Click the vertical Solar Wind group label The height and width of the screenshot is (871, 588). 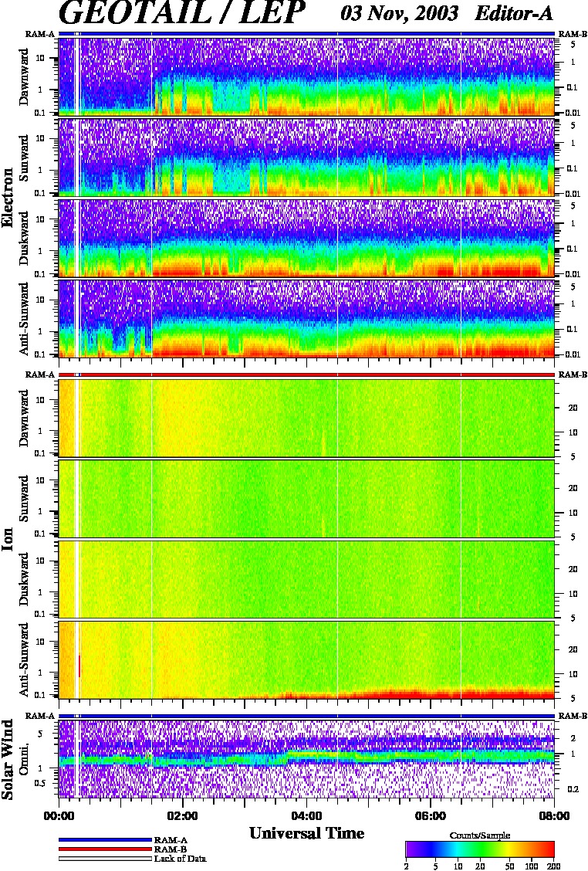[x=8, y=759]
